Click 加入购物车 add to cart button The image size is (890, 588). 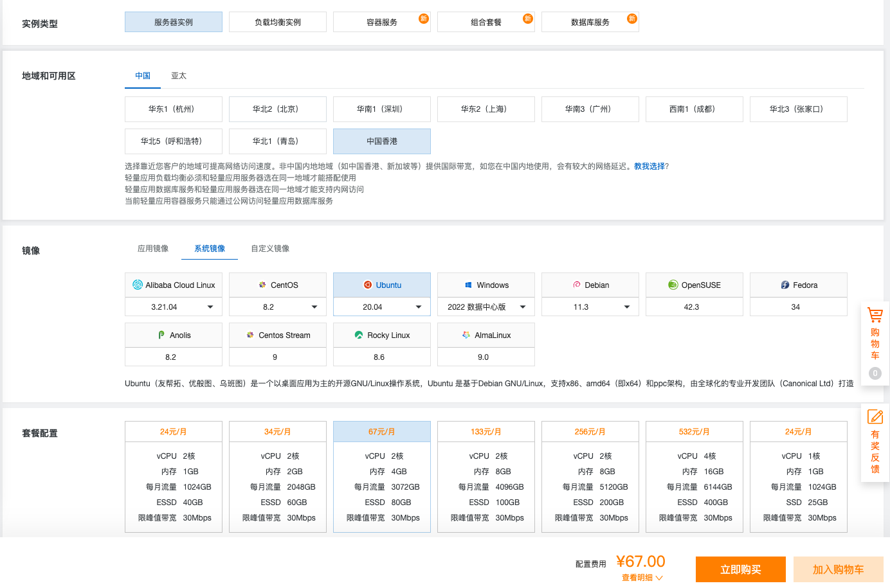point(839,569)
